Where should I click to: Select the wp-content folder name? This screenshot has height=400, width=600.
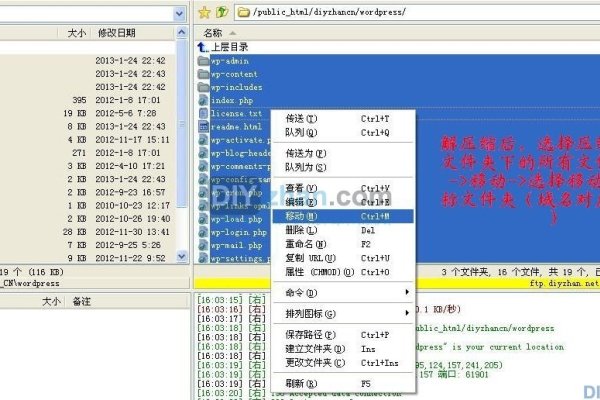coord(234,74)
